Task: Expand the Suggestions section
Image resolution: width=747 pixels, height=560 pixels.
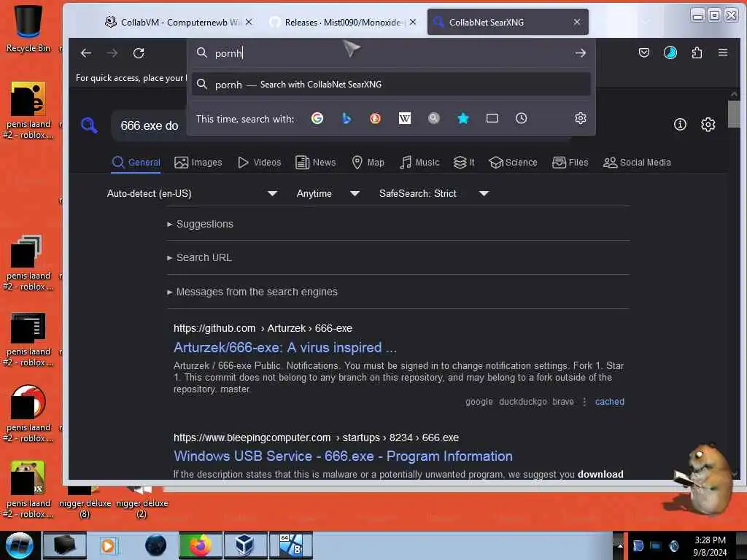Action: [200, 224]
